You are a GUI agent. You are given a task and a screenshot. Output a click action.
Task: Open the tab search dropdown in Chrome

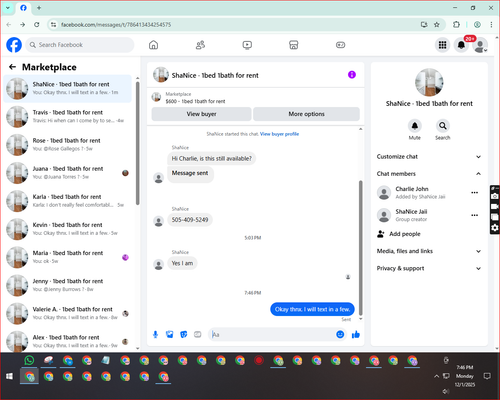[8, 8]
